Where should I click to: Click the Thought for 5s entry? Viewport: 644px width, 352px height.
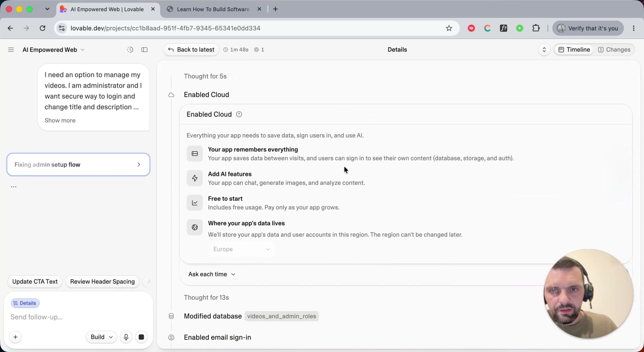tap(205, 76)
